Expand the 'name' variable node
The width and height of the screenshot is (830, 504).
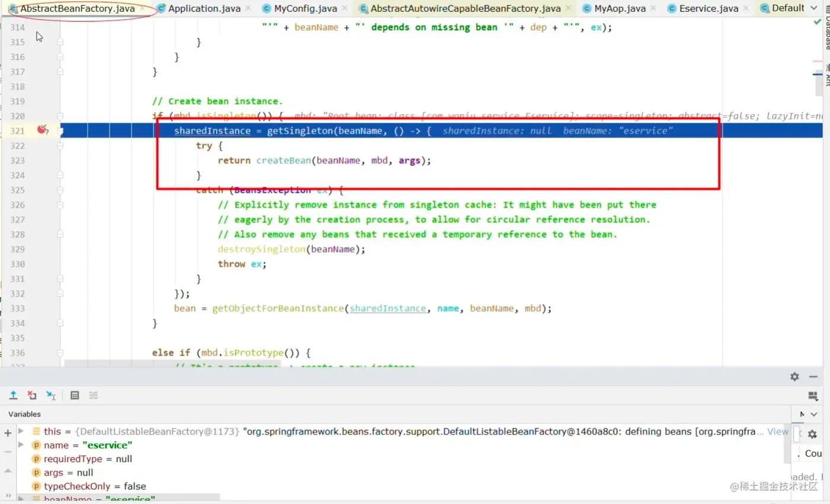click(21, 445)
